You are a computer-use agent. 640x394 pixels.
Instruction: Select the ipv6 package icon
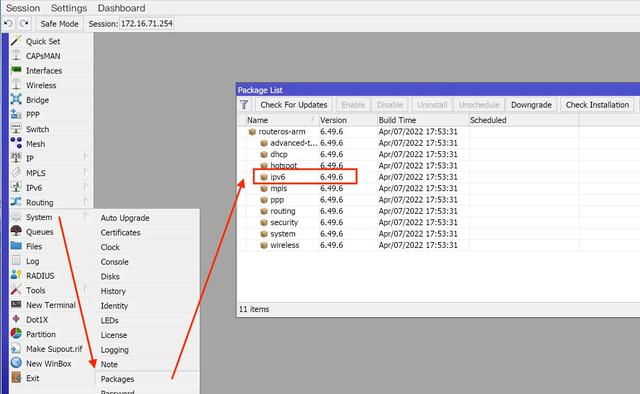[x=264, y=177]
